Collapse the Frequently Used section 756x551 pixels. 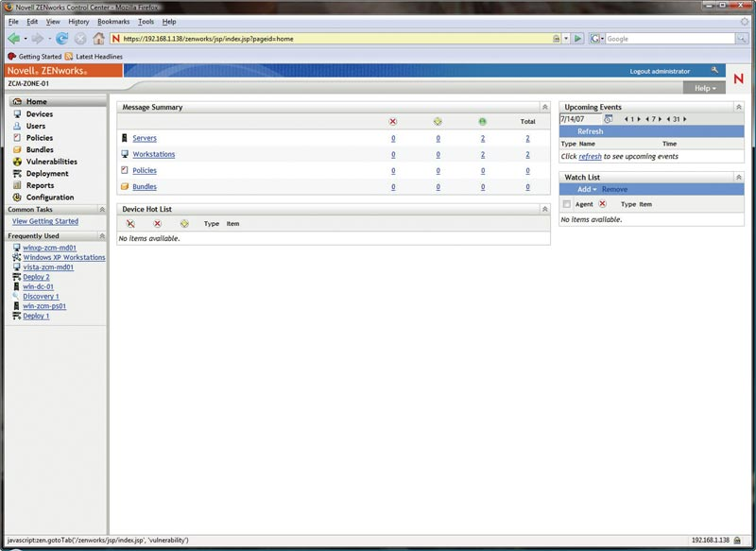(x=102, y=236)
